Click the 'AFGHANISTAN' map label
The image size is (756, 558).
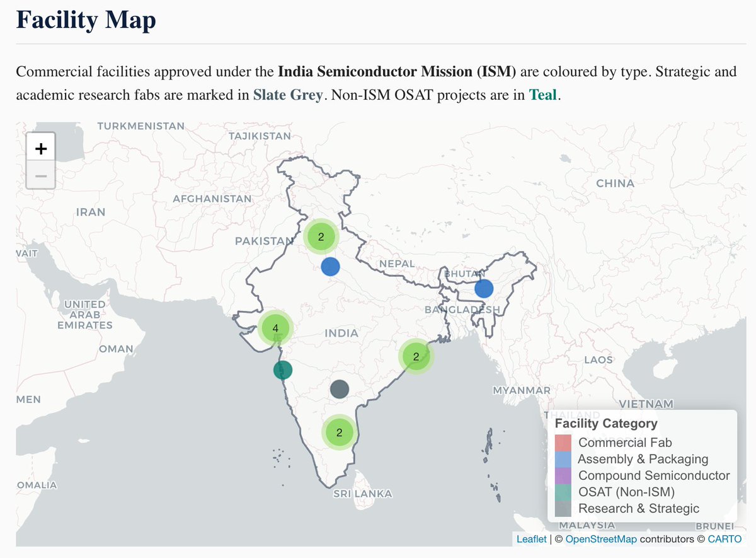(x=212, y=199)
